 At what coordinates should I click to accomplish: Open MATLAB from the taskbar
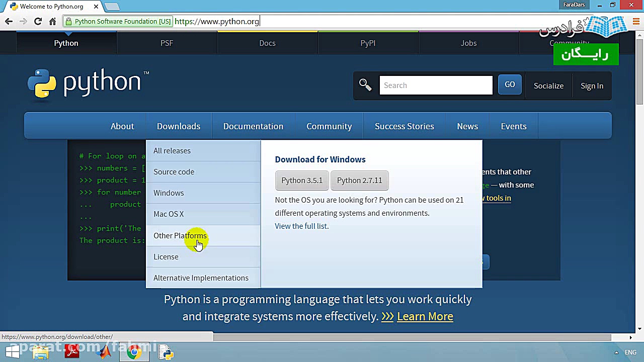(103, 352)
